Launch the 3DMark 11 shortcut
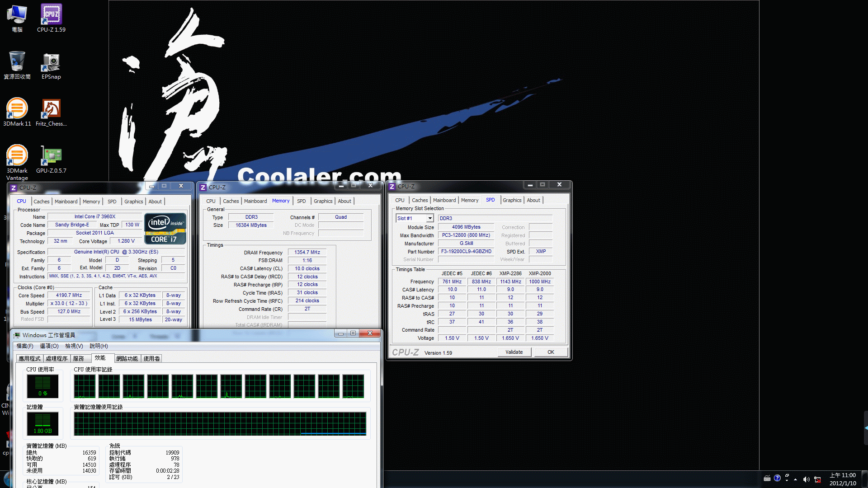Image resolution: width=868 pixels, height=488 pixels. [x=17, y=112]
